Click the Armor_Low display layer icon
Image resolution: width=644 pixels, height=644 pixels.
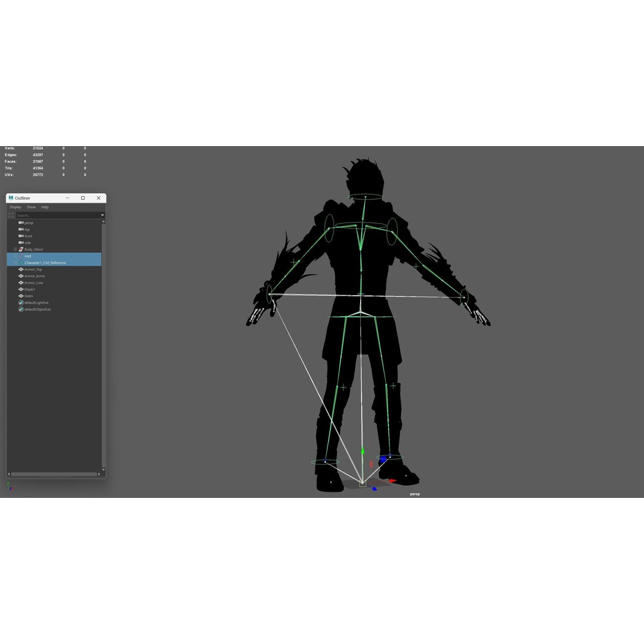click(21, 283)
